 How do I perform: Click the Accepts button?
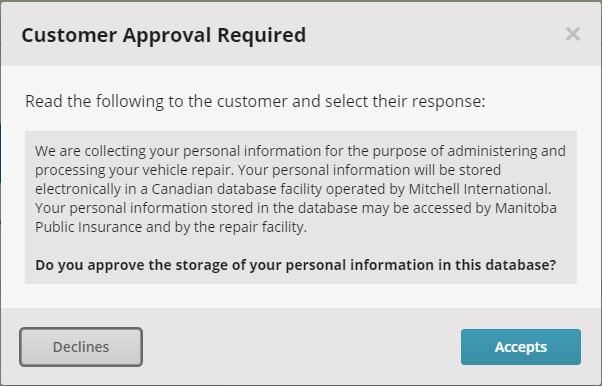[521, 347]
